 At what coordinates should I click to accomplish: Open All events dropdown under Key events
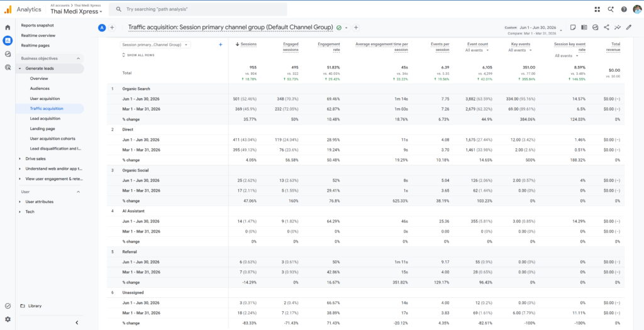coord(520,50)
